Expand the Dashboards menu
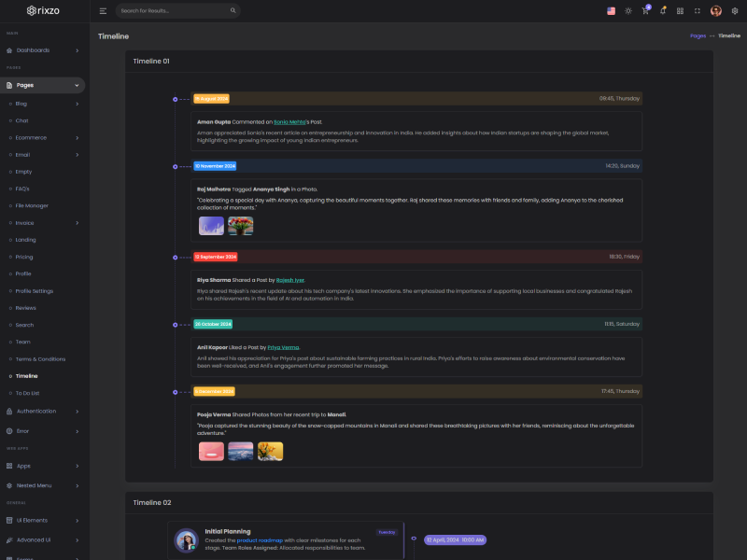The height and width of the screenshot is (560, 747). [43, 50]
